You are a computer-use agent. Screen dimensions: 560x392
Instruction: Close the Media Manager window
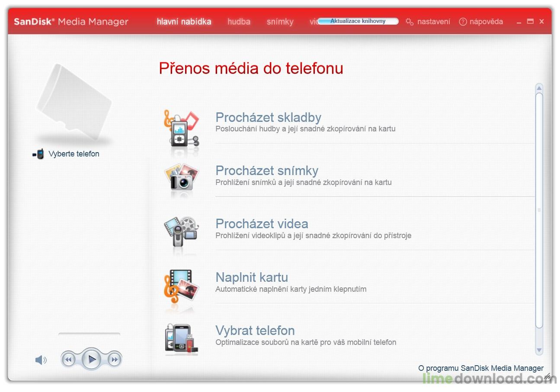[x=541, y=21]
